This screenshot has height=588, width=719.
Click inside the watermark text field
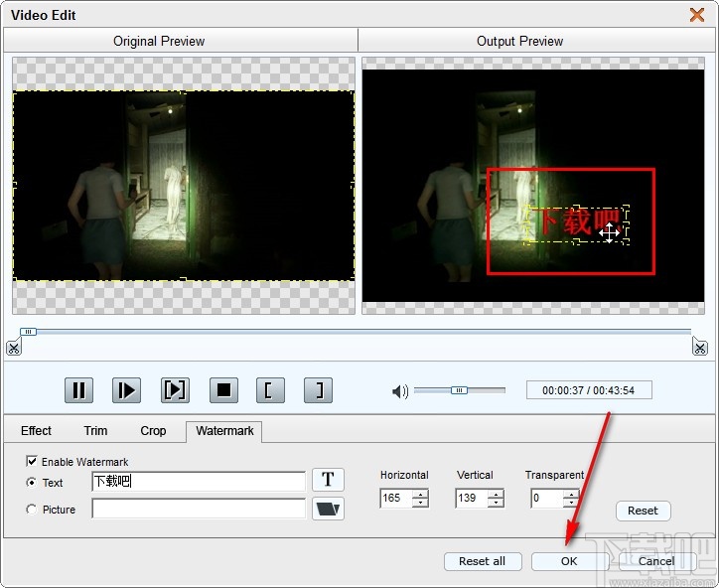[199, 481]
